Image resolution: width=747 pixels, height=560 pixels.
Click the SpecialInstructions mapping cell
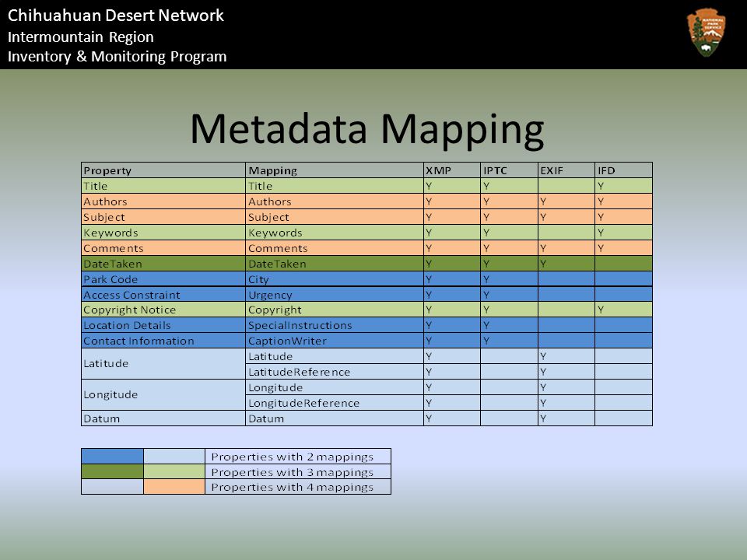point(335,325)
